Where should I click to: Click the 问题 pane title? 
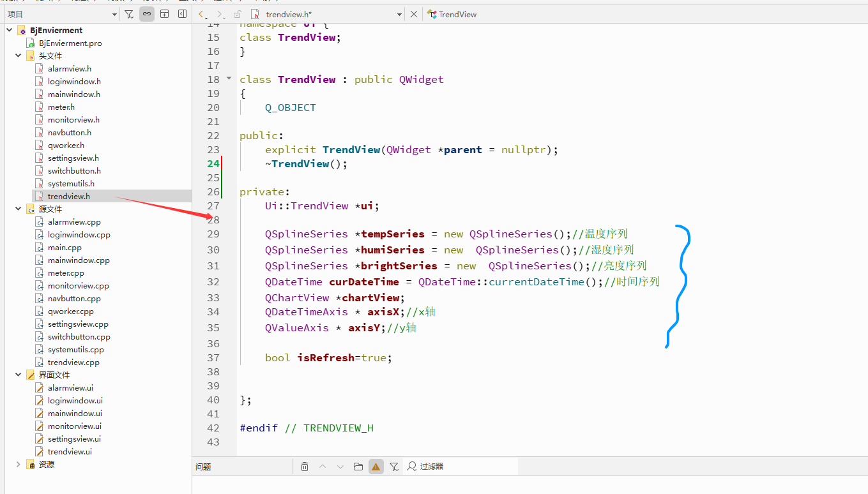point(203,467)
